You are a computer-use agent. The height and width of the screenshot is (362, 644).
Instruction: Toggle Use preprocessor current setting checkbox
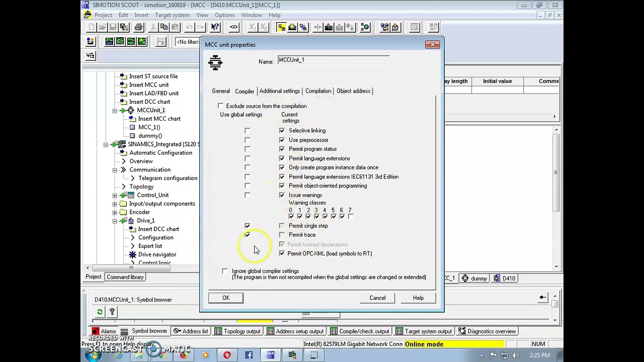click(282, 140)
